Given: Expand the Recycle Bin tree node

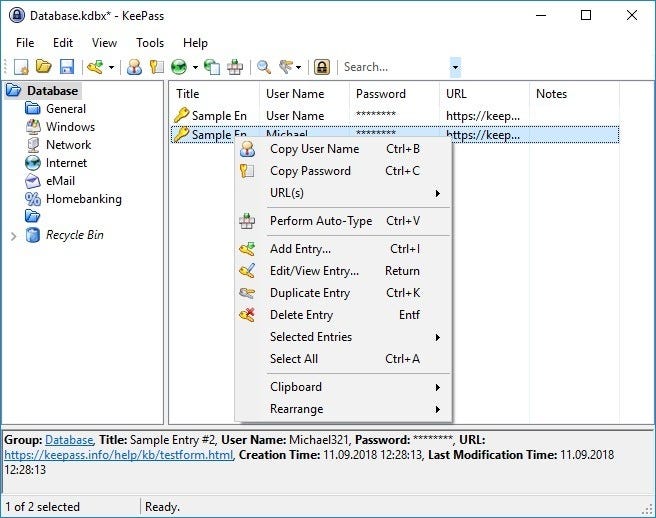Looking at the screenshot, I should click(13, 236).
